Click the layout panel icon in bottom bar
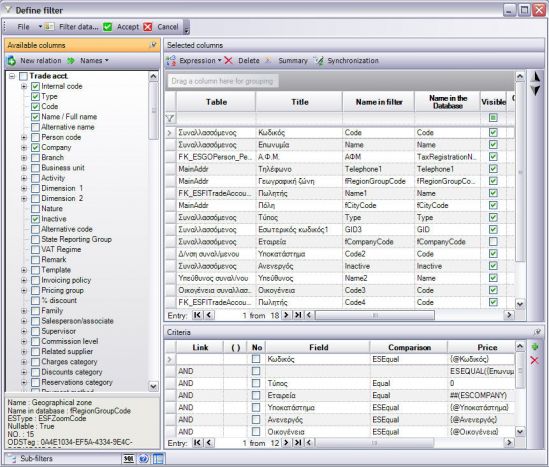This screenshot has height=467, width=549. point(158,459)
